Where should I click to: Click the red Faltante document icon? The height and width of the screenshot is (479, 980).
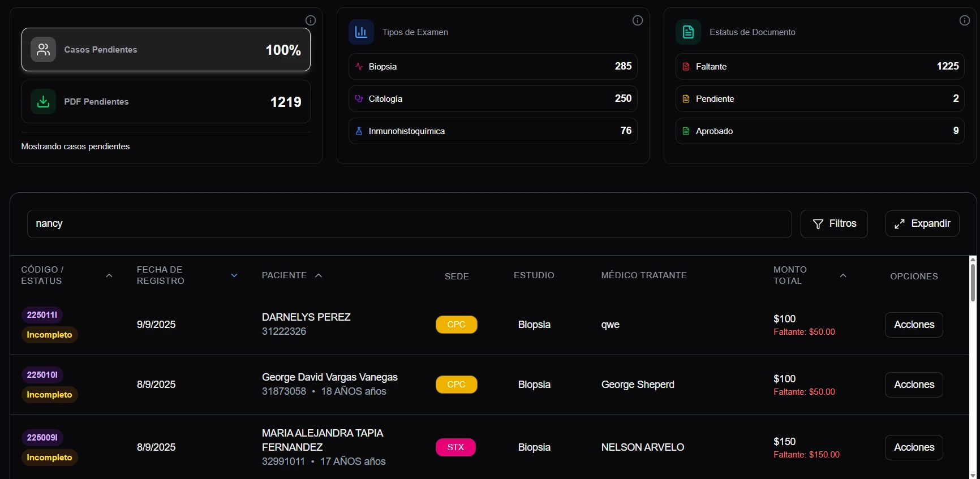click(686, 66)
